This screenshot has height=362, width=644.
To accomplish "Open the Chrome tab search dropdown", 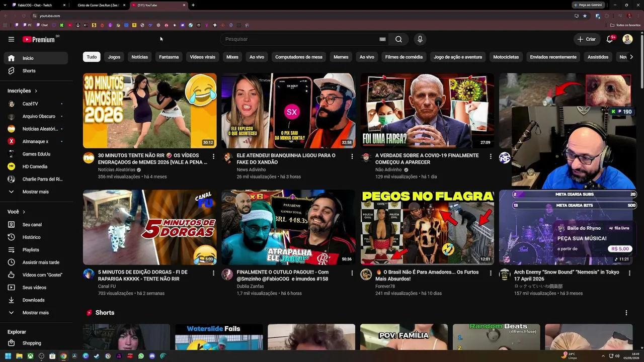I will point(6,5).
